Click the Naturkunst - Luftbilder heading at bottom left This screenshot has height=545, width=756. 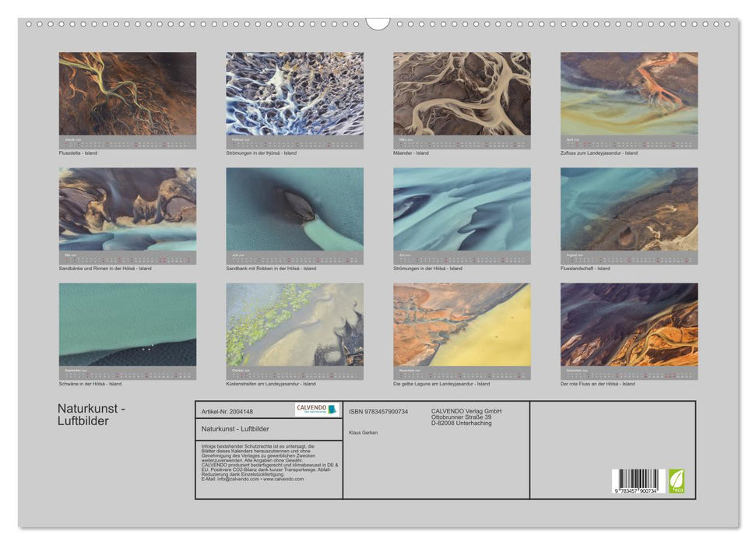click(92, 415)
